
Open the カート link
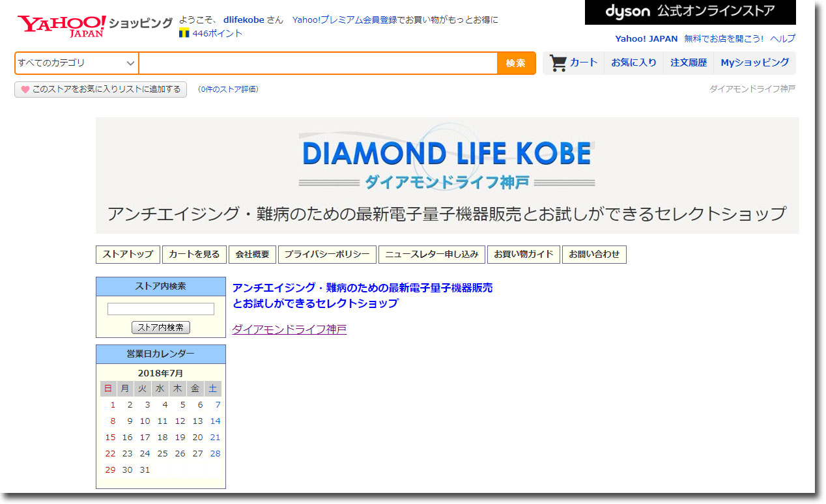(x=584, y=63)
